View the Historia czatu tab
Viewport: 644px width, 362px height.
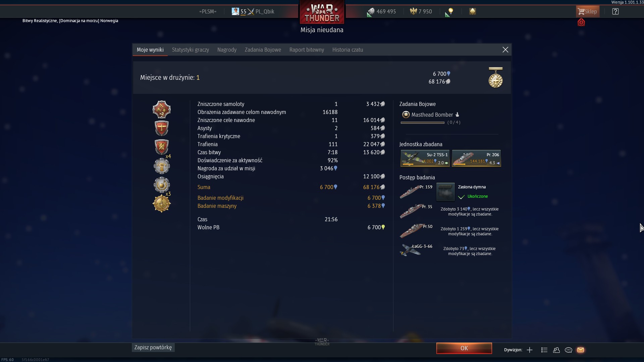[x=347, y=50]
